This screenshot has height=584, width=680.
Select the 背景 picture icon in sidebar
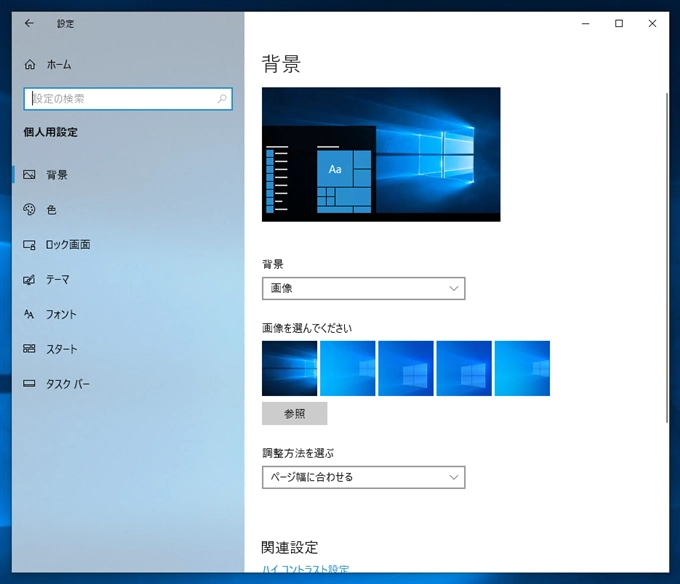29,175
